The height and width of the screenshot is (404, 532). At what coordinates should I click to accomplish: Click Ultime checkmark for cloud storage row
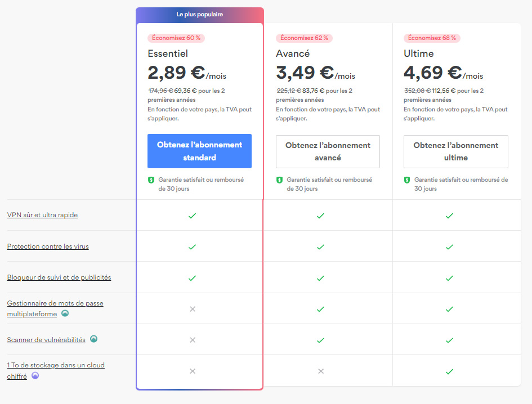450,372
